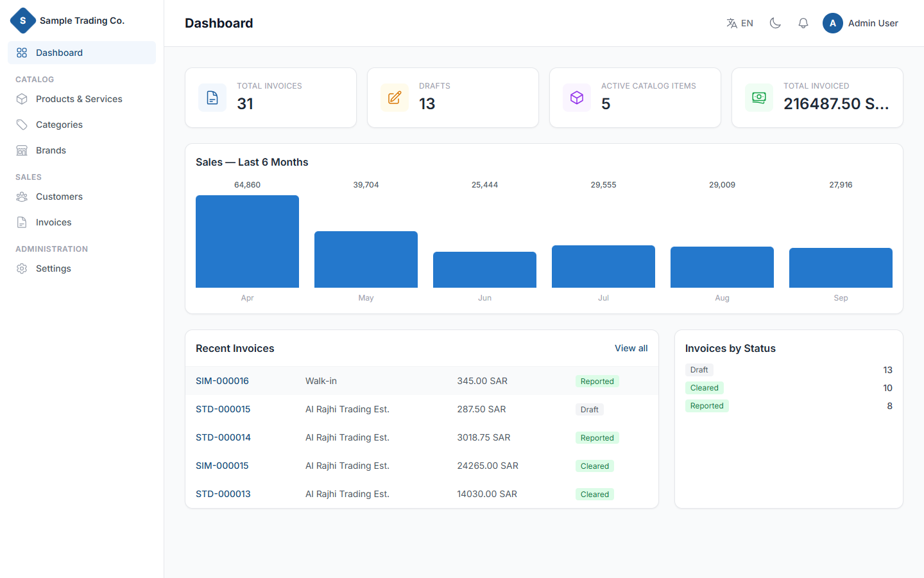The image size is (924, 578).
Task: Click View all recent invoices
Action: pyautogui.click(x=631, y=348)
